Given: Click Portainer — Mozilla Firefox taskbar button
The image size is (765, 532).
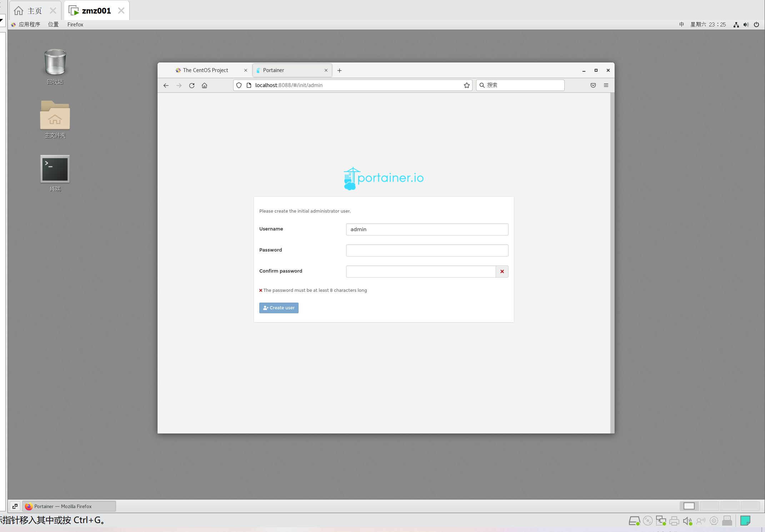Looking at the screenshot, I should click(69, 506).
